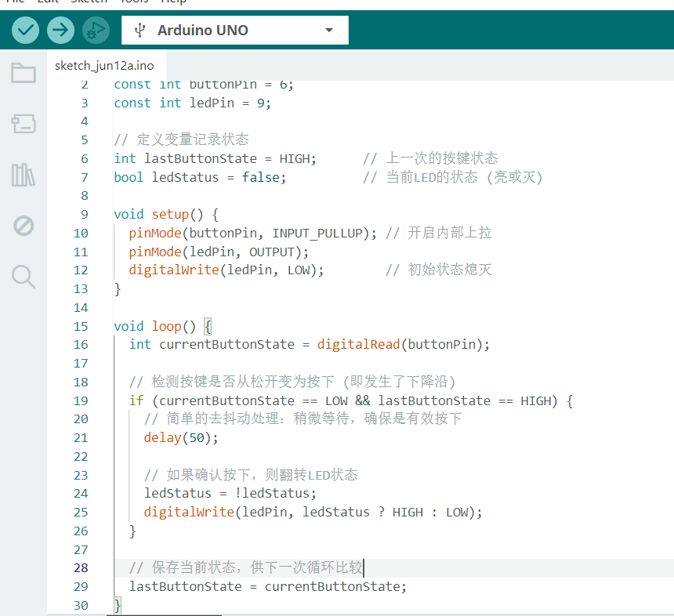Click the 'delay(50);' statement
The image size is (674, 616).
click(181, 437)
